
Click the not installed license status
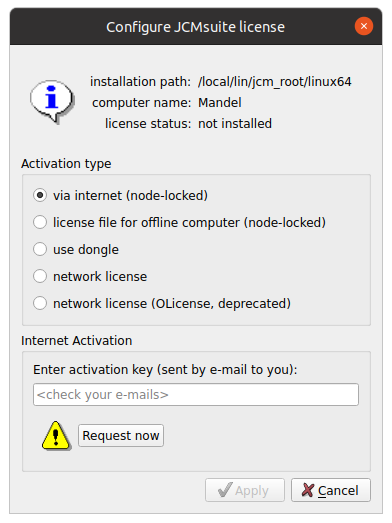[235, 124]
